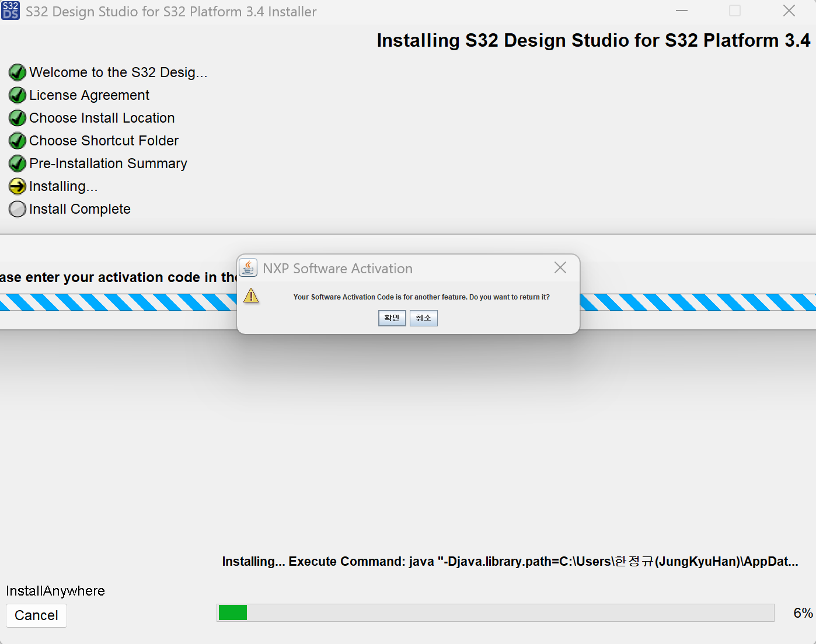This screenshot has width=816, height=644.
Task: Click the checkmark icon for Pre-Installation Summary
Action: (18, 163)
